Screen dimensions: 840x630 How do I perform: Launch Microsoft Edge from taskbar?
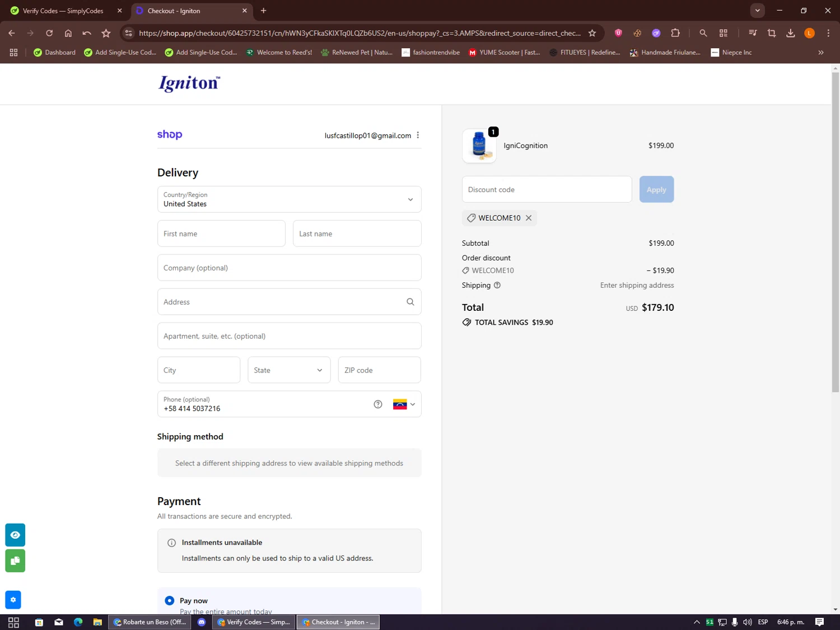78,622
